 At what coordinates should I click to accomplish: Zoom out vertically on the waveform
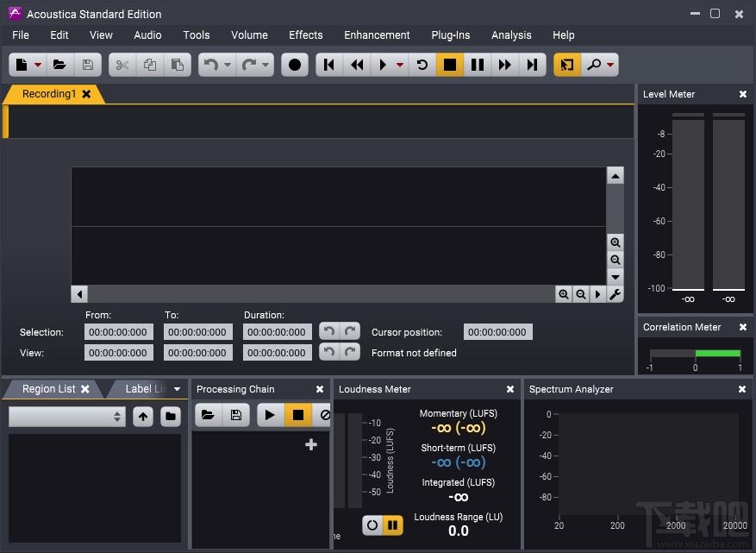(x=615, y=260)
